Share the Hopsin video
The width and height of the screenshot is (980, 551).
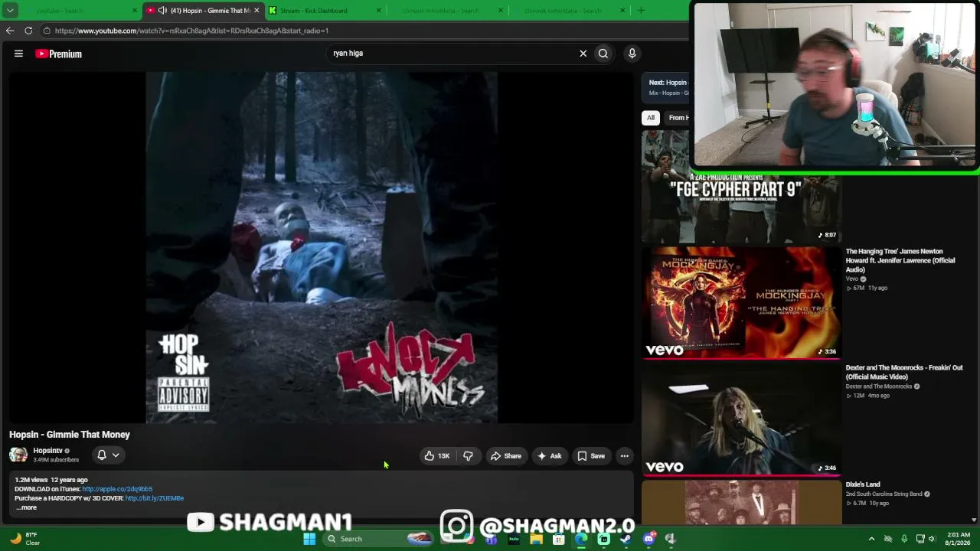[x=506, y=456]
